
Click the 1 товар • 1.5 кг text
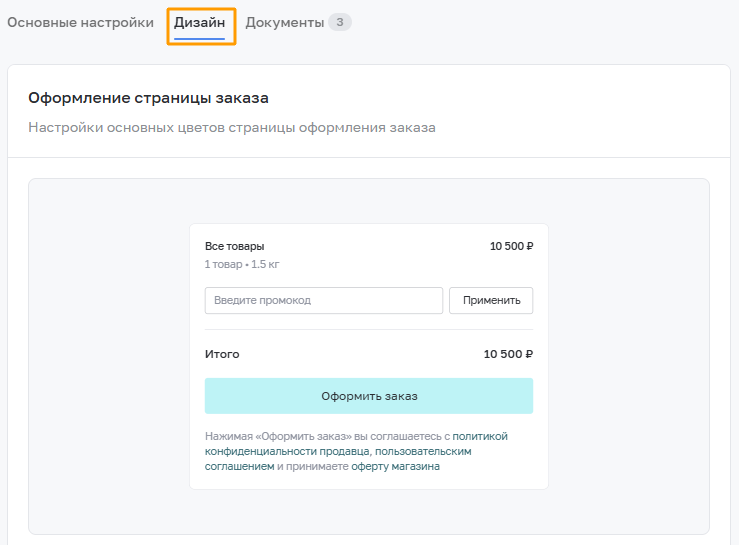click(x=242, y=264)
